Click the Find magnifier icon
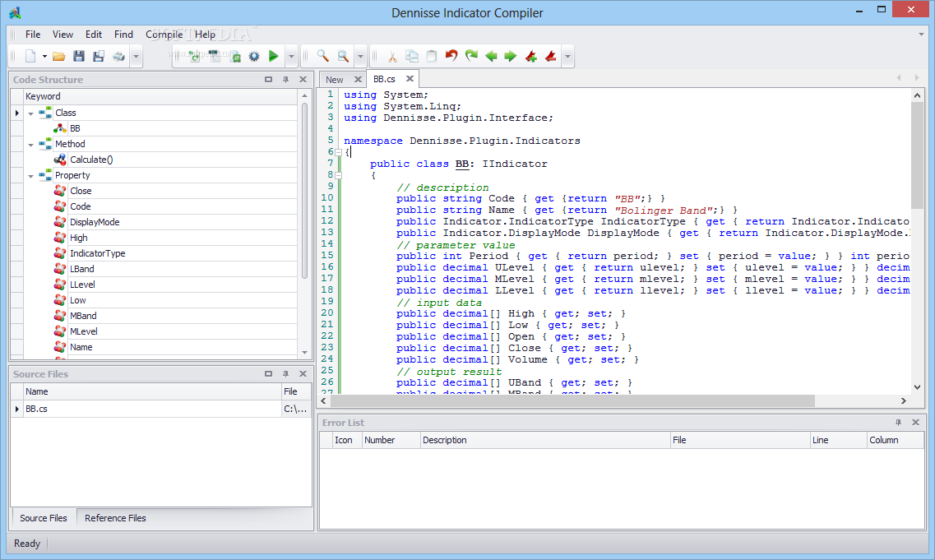This screenshot has height=560, width=935. tap(323, 57)
